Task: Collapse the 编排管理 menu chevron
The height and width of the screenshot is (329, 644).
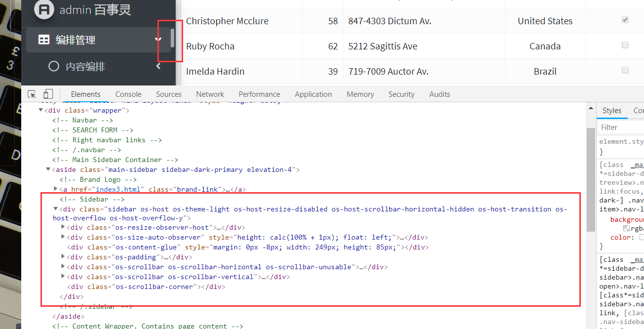Action: pos(158,40)
